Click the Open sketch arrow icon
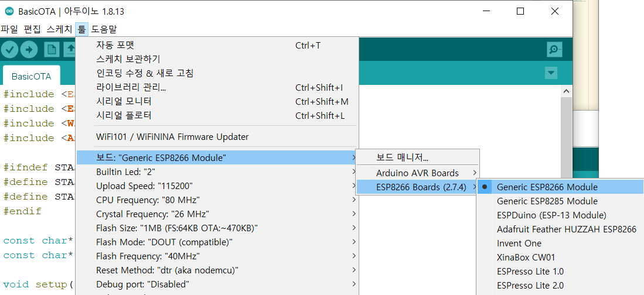The width and height of the screenshot is (644, 295). pyautogui.click(x=70, y=50)
